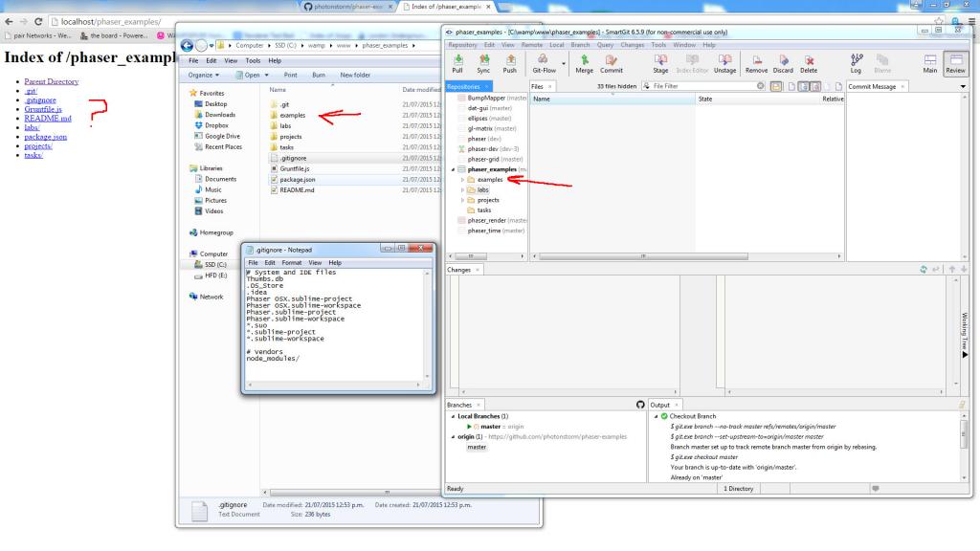This screenshot has width=980, height=551.
Task: Open the projects/ link in browser index
Action: (x=38, y=146)
